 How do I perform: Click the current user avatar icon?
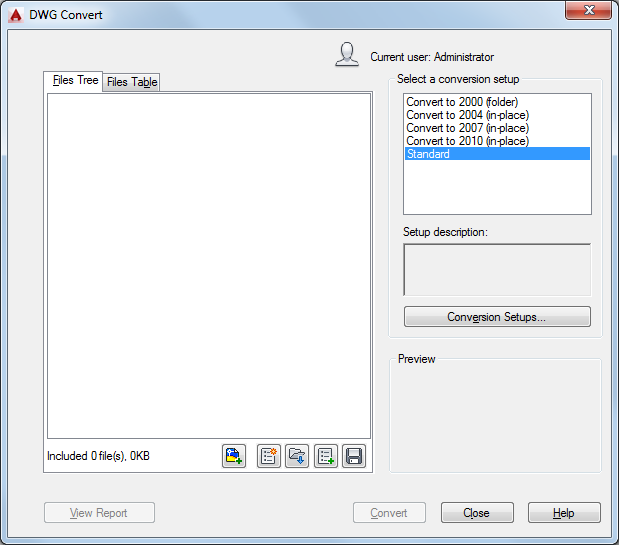(347, 54)
